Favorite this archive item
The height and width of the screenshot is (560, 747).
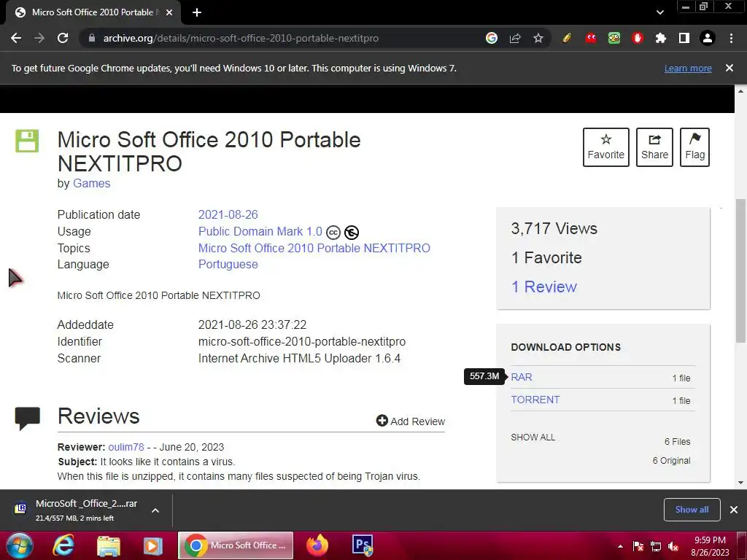(606, 147)
